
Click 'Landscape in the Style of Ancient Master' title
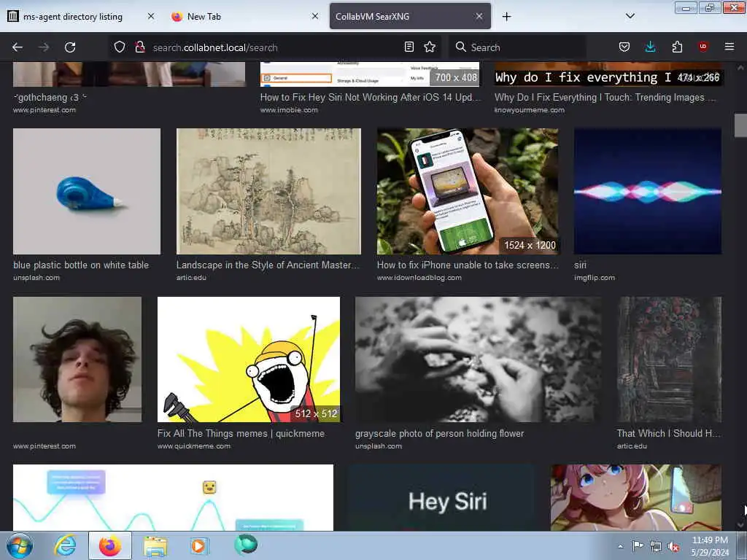click(x=268, y=265)
